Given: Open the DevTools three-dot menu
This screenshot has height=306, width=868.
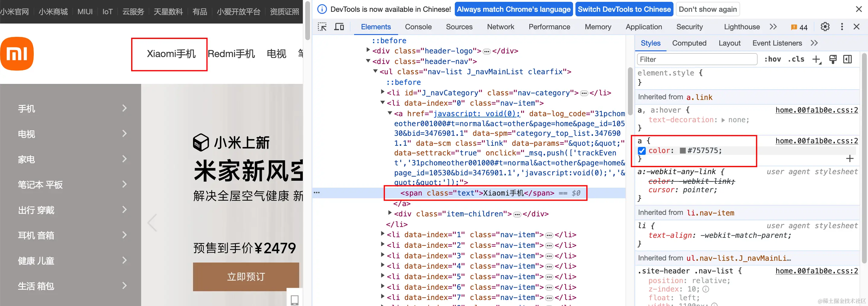Looking at the screenshot, I should pos(842,27).
